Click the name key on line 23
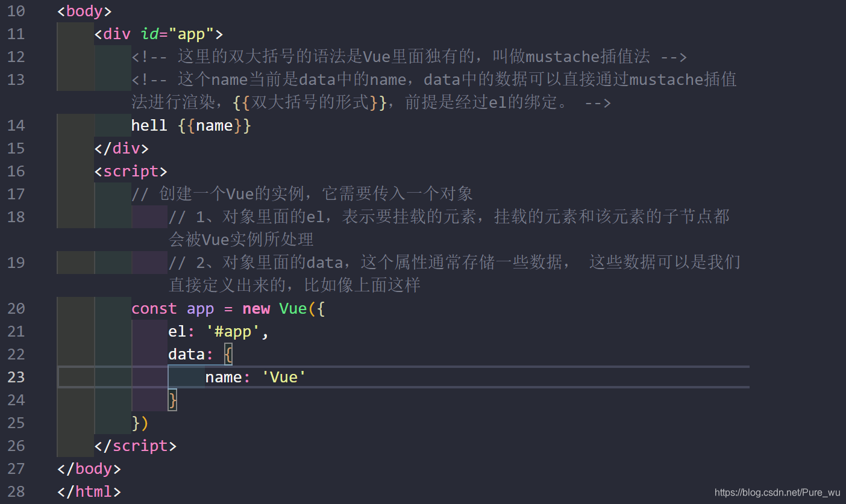This screenshot has width=846, height=504. [x=224, y=377]
